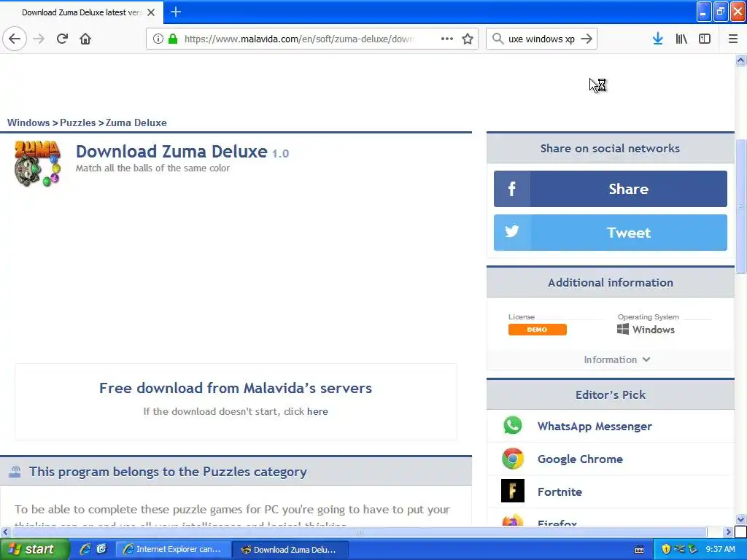Close the Download Zuma Deluxe tab

(151, 12)
